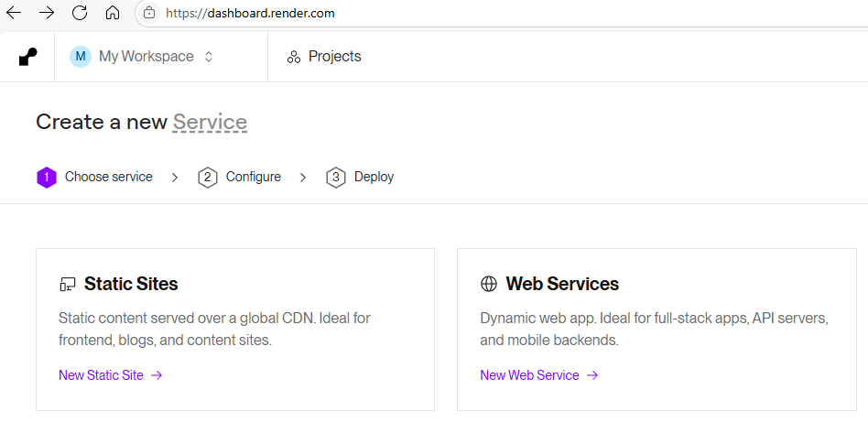Screen dimensions: 868x422
Task: Click the Render logo icon
Action: pyautogui.click(x=27, y=57)
